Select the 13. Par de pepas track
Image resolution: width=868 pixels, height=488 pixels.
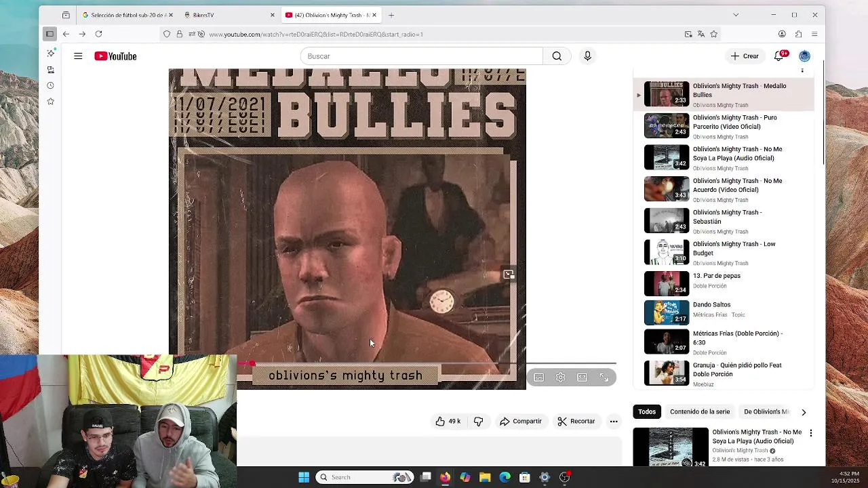[x=724, y=283]
